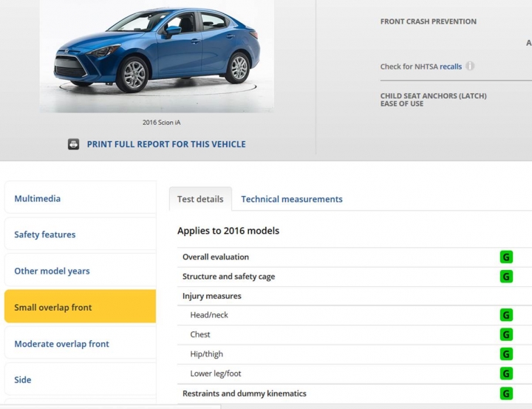Select the G rating icon for Head/neck
Image resolution: width=532 pixels, height=409 pixels.
506,315
